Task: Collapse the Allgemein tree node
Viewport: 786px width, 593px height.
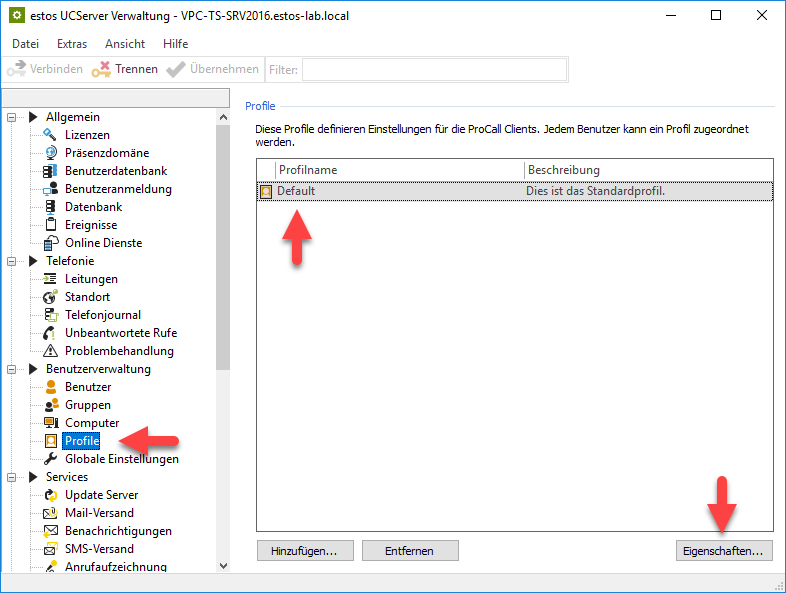Action: (x=13, y=117)
